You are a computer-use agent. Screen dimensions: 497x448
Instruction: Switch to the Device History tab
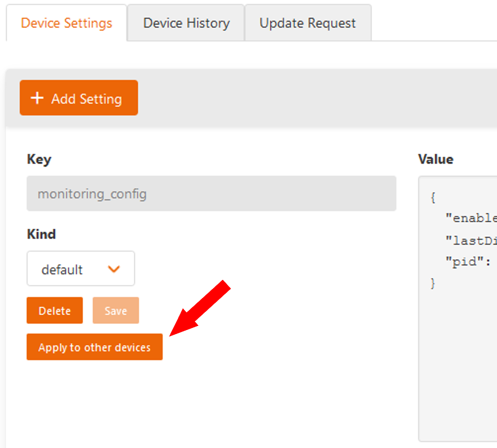pos(186,23)
